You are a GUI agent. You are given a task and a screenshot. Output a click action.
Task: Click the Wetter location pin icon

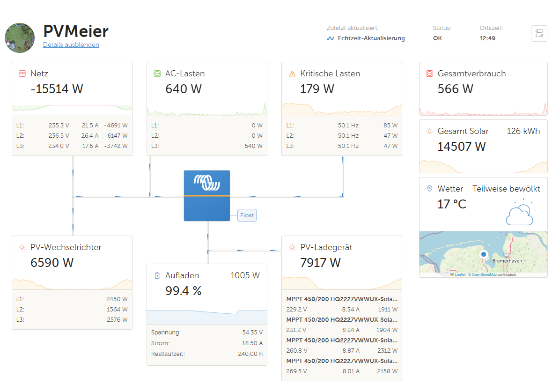(429, 189)
